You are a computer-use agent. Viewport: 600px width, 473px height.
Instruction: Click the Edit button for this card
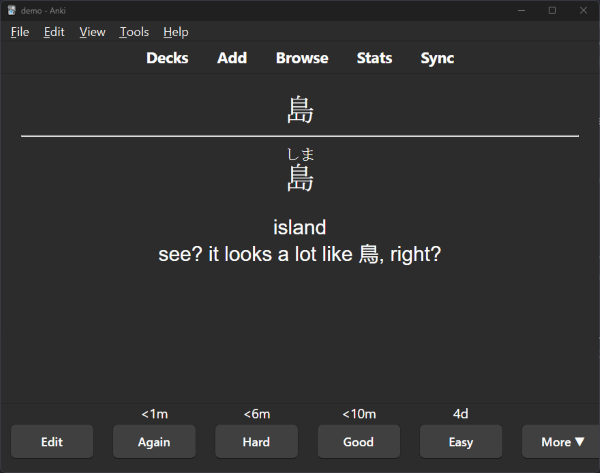tap(52, 442)
